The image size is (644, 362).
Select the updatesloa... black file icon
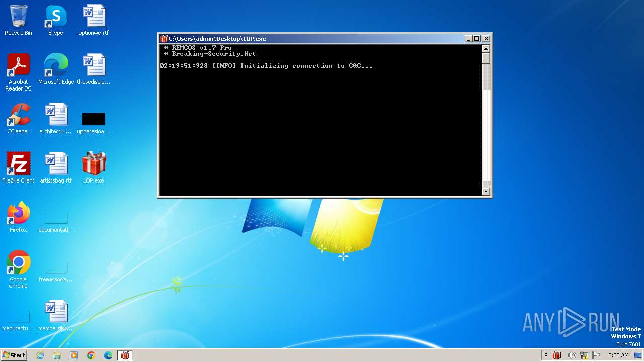[94, 119]
